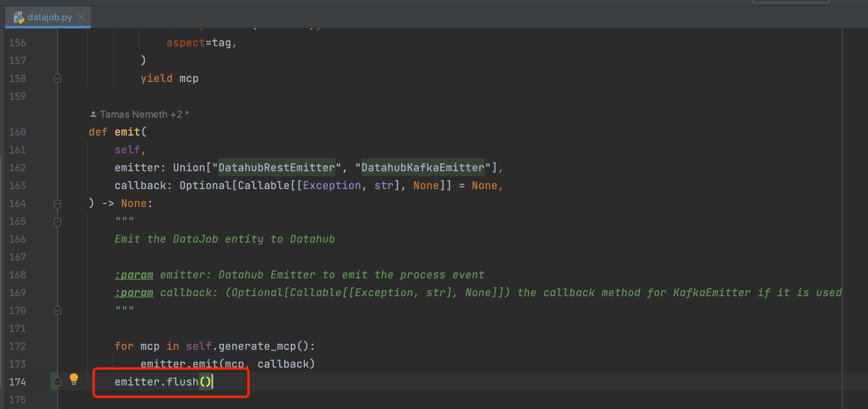Click the bookmark-shaped gutter icon at line 170
868x409 pixels.
[x=57, y=310]
